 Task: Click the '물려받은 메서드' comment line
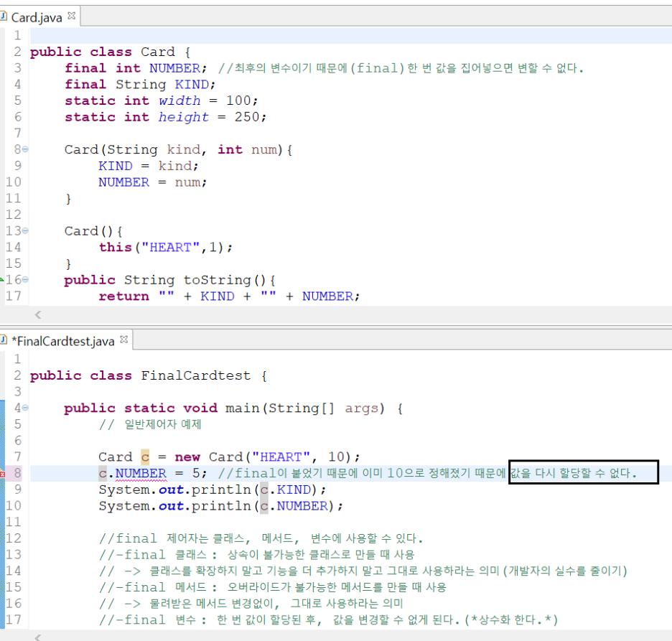pos(251,604)
